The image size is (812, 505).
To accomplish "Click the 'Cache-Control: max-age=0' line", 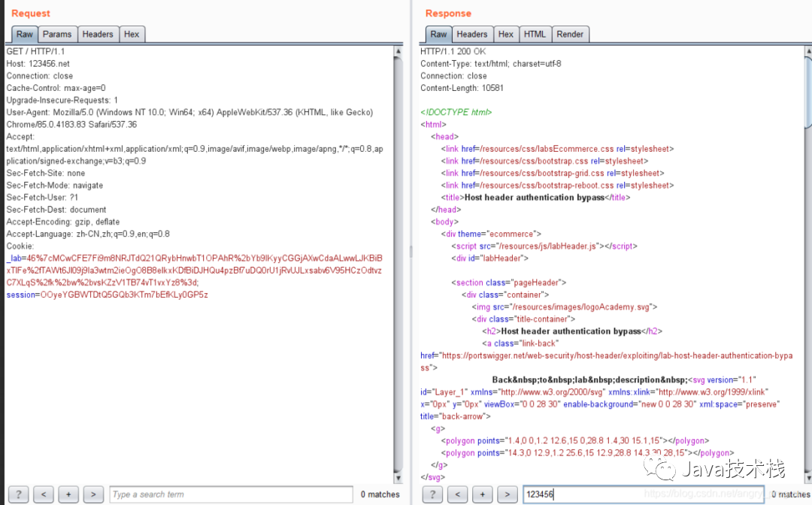I will click(56, 88).
